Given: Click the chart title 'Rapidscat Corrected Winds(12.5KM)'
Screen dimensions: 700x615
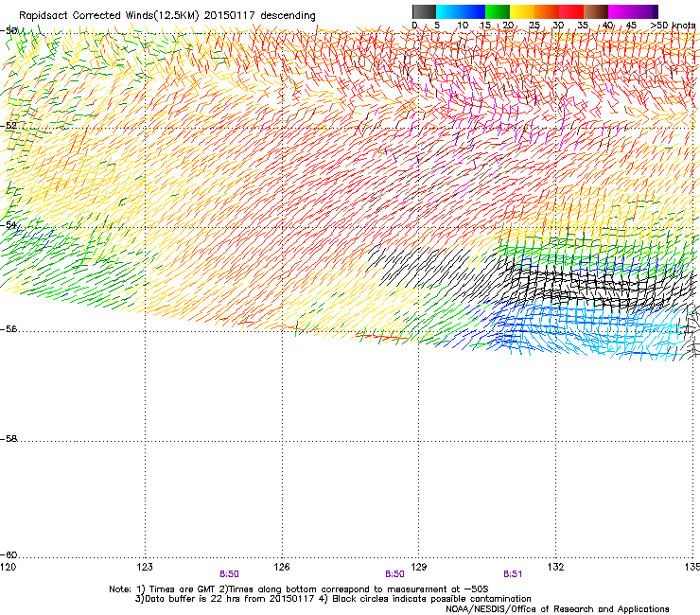Looking at the screenshot, I should point(109,16).
